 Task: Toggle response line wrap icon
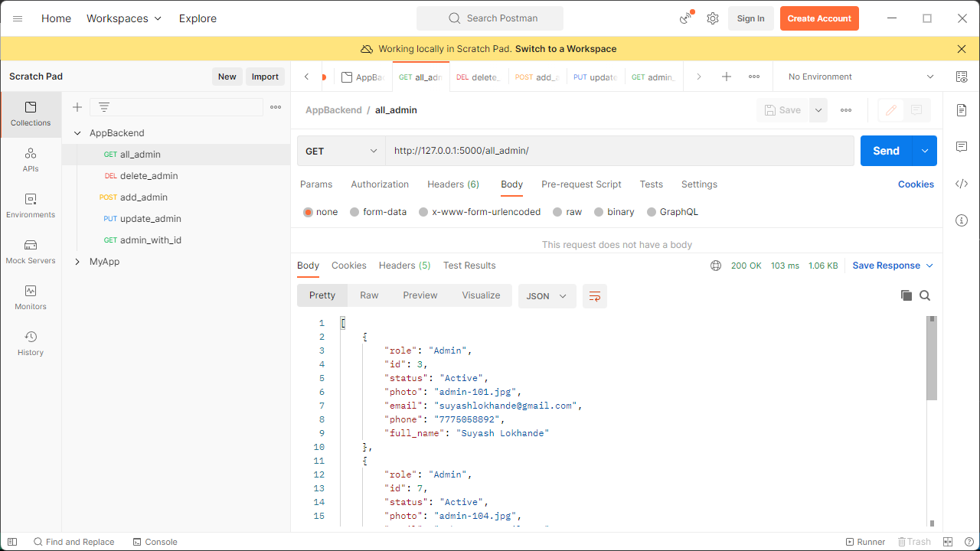595,296
